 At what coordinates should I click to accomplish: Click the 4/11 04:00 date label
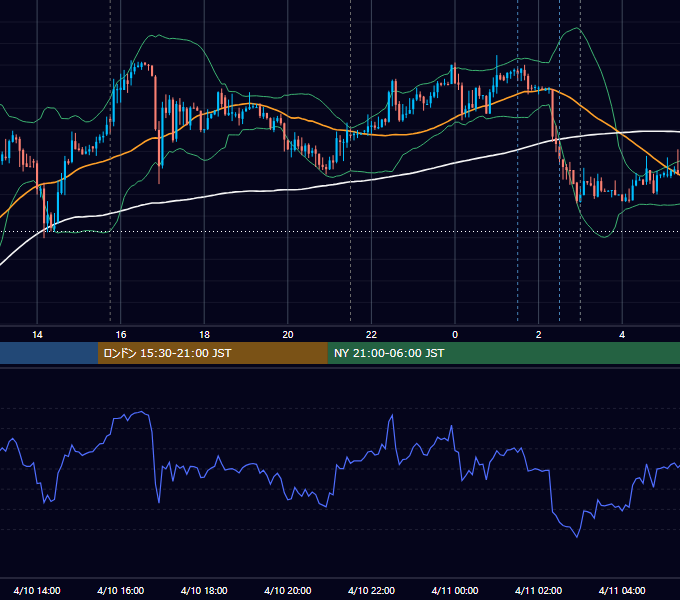[x=622, y=590]
